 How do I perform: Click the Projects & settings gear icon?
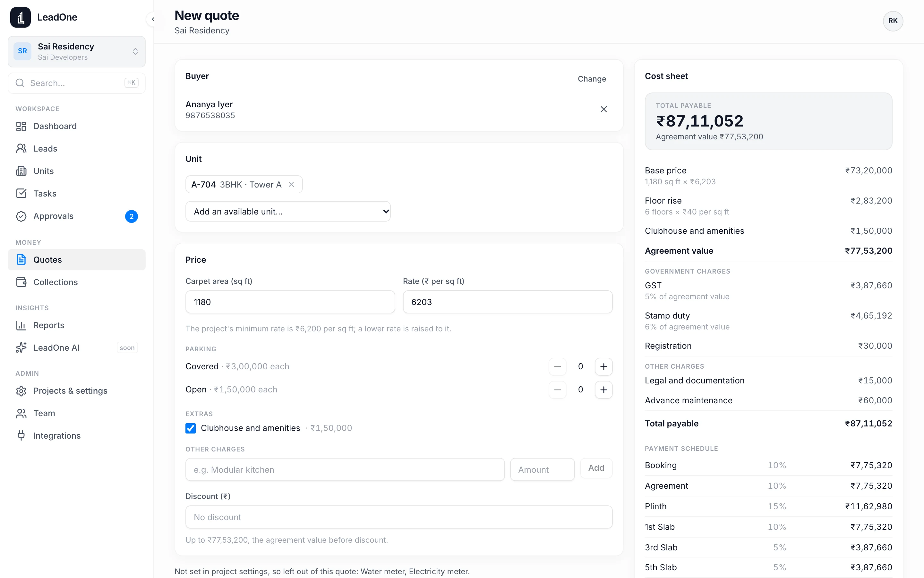pos(21,391)
